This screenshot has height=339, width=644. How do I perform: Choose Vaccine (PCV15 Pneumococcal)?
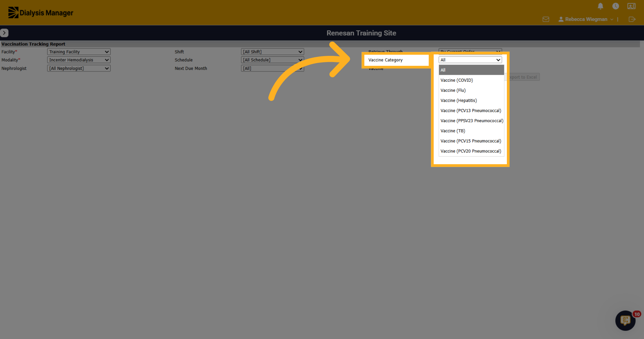[471, 141]
